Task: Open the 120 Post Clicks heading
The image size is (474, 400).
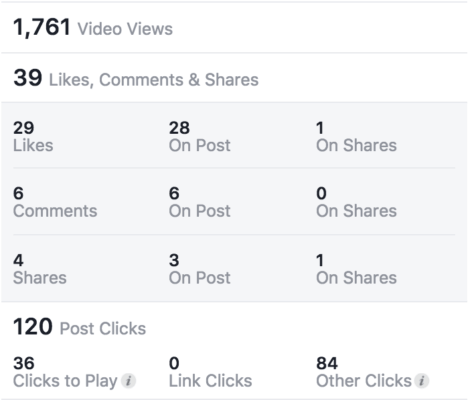Action: pyautogui.click(x=80, y=327)
